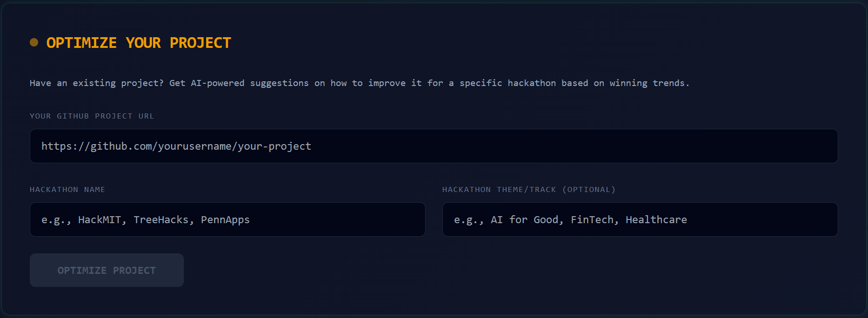Click the Optimize Your Project heading
This screenshot has height=318, width=868.
[139, 43]
